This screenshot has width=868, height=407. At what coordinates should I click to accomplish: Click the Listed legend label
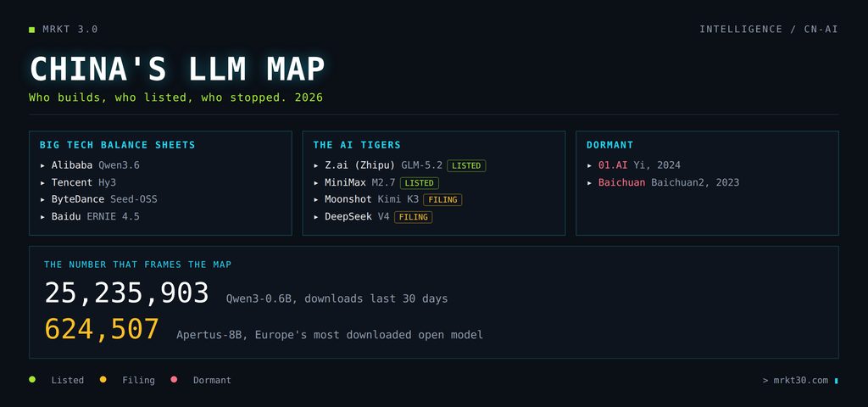pyautogui.click(x=68, y=381)
